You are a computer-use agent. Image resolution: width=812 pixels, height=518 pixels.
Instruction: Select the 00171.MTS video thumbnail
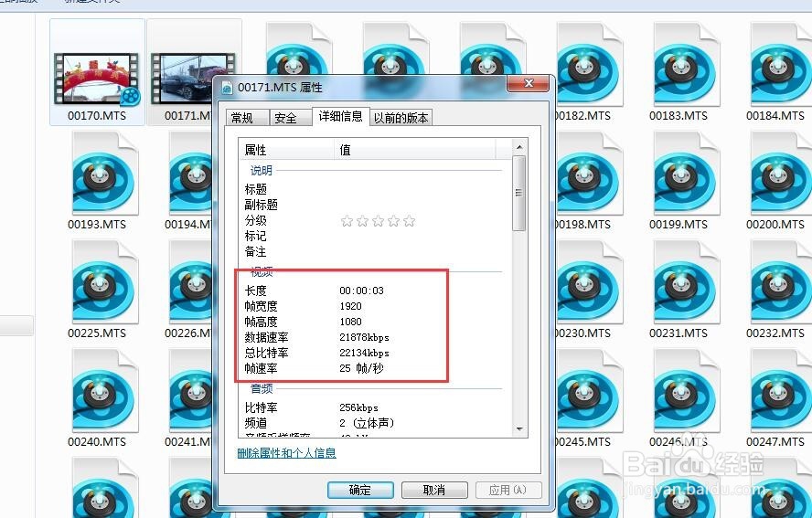[182, 79]
